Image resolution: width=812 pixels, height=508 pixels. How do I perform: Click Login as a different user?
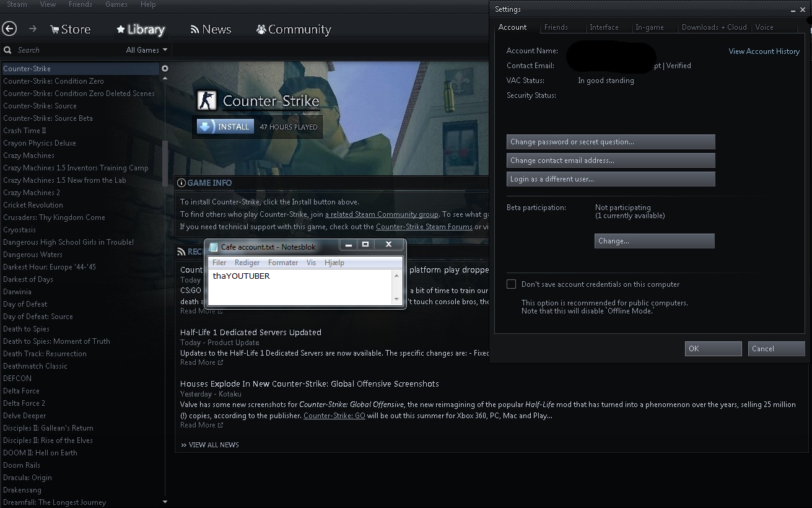pos(611,179)
